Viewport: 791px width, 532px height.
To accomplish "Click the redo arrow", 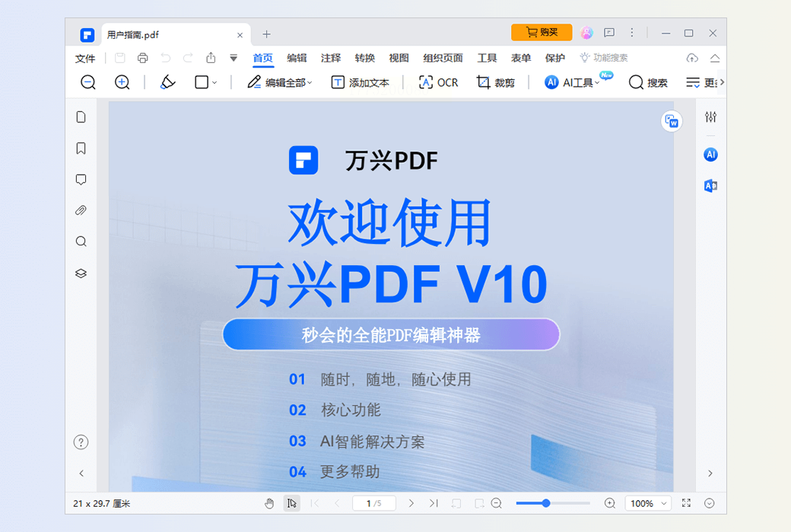I will pos(188,58).
